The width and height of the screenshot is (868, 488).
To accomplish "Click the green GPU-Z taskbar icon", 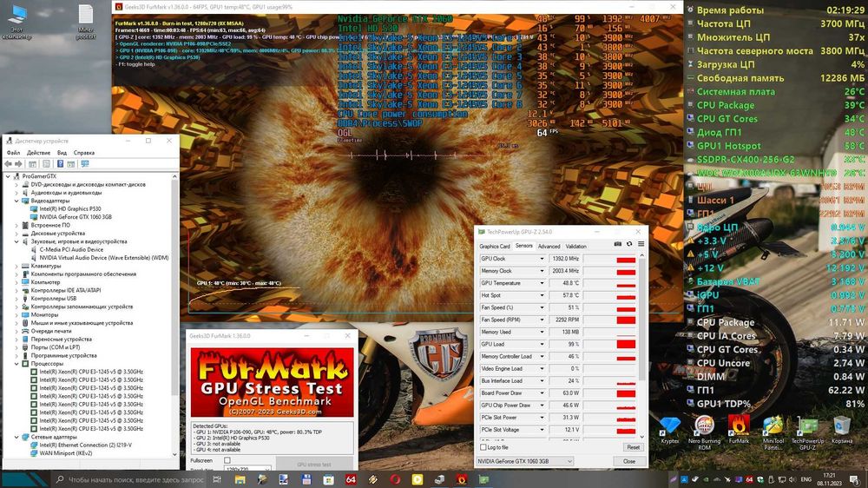I will tap(483, 479).
